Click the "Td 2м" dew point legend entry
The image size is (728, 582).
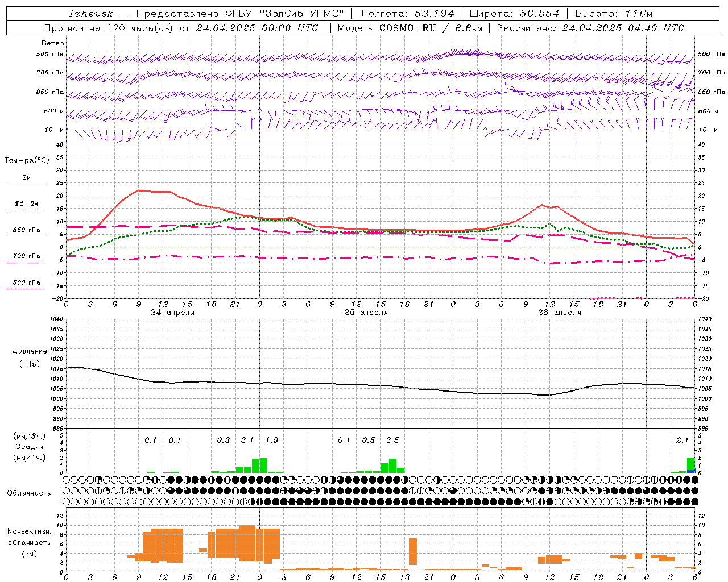coord(26,203)
